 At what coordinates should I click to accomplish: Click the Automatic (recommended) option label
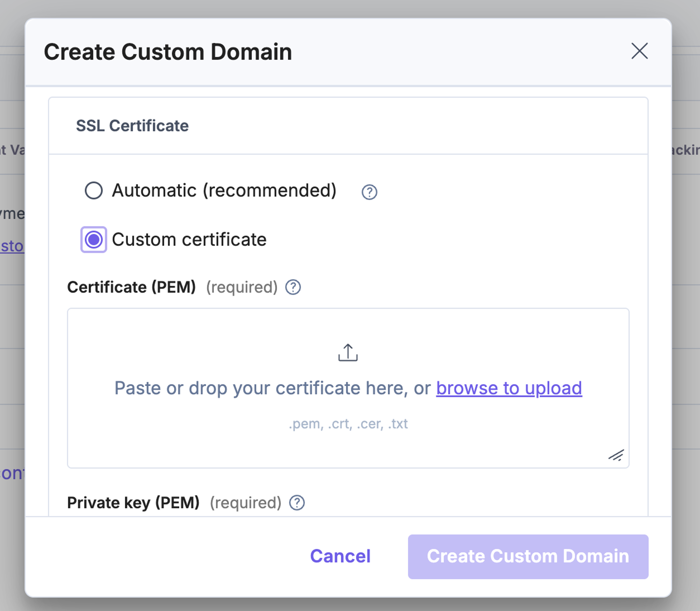point(224,190)
